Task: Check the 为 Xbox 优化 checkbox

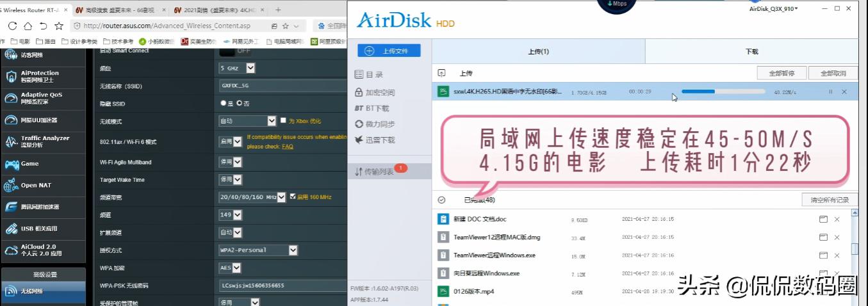Action: pyautogui.click(x=283, y=120)
